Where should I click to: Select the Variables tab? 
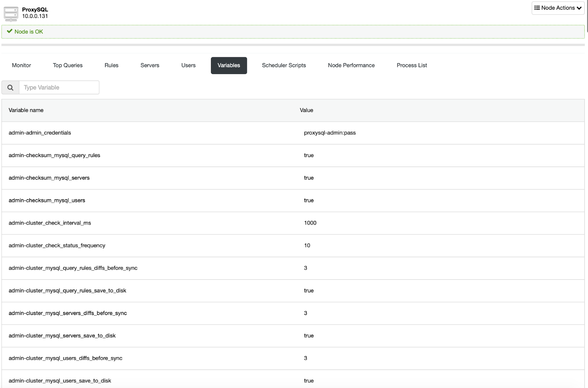coord(229,65)
